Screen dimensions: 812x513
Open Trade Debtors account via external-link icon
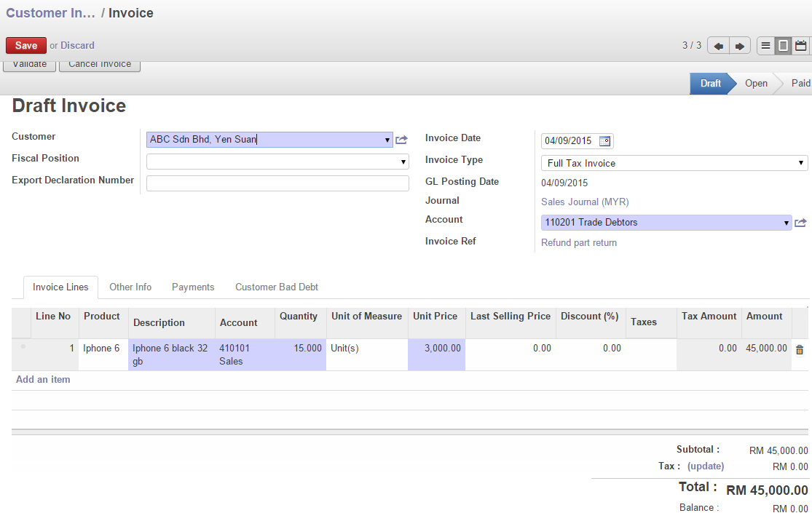[x=800, y=222]
